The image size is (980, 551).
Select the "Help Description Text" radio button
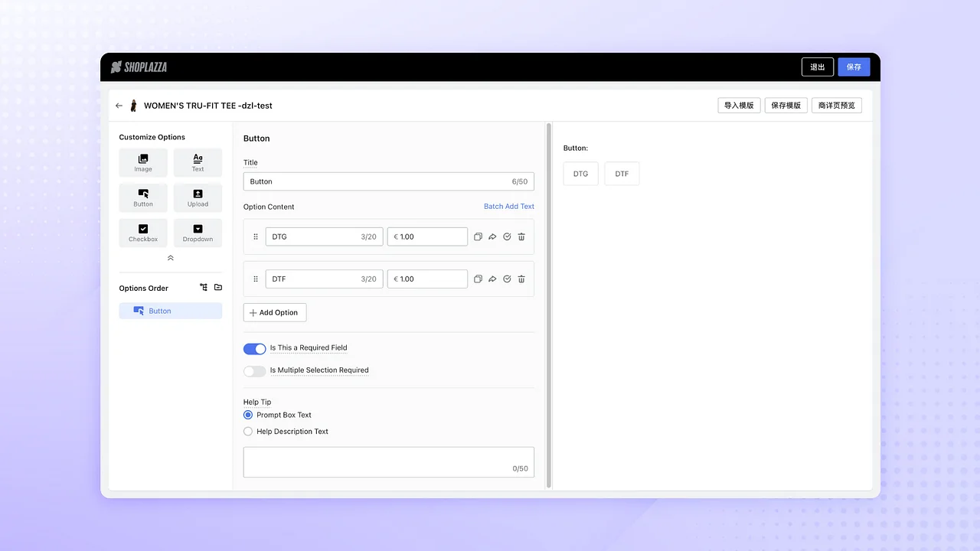[247, 431]
